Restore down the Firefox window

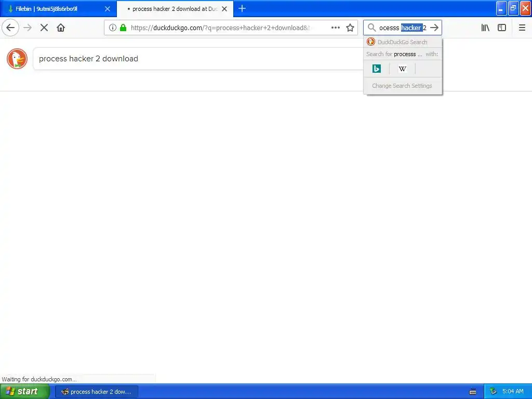pos(513,8)
